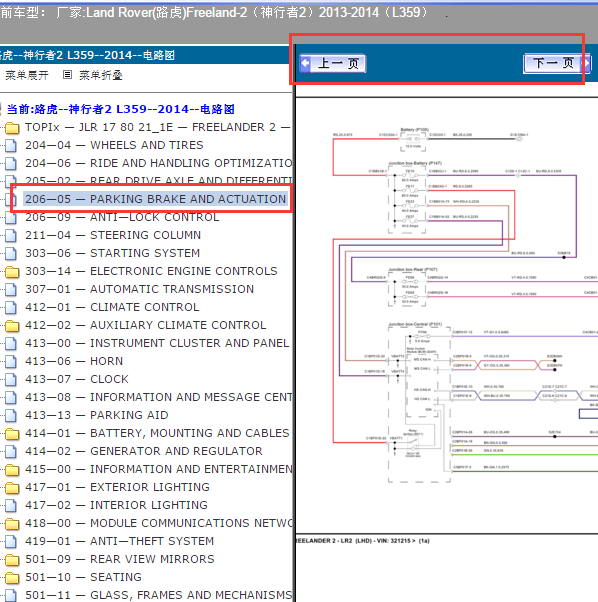Expand the menu with 菜单展开
Viewport: 598px width, 602px height.
pos(26,75)
